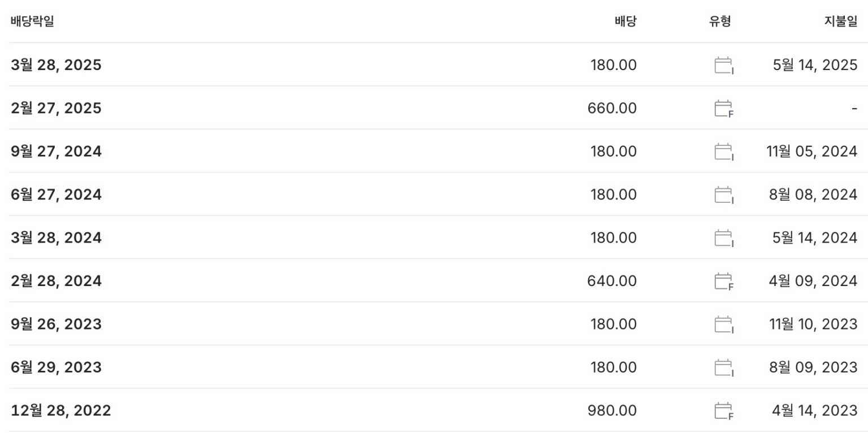
Task: Click the 11월 05, 2024 payment date
Action: (x=811, y=151)
